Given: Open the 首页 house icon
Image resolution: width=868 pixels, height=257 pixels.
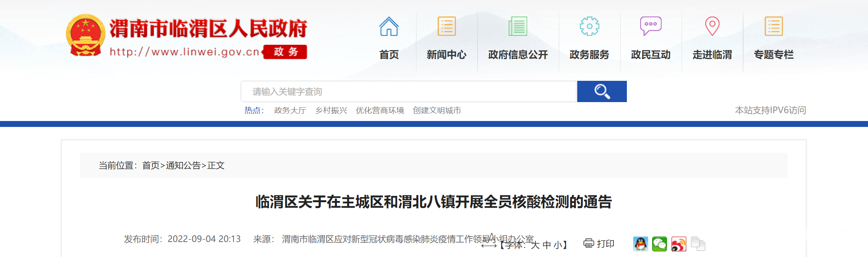Looking at the screenshot, I should (x=389, y=26).
